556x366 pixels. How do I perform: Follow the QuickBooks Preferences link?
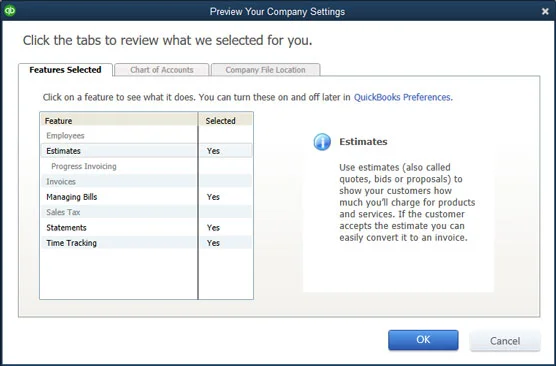402,97
